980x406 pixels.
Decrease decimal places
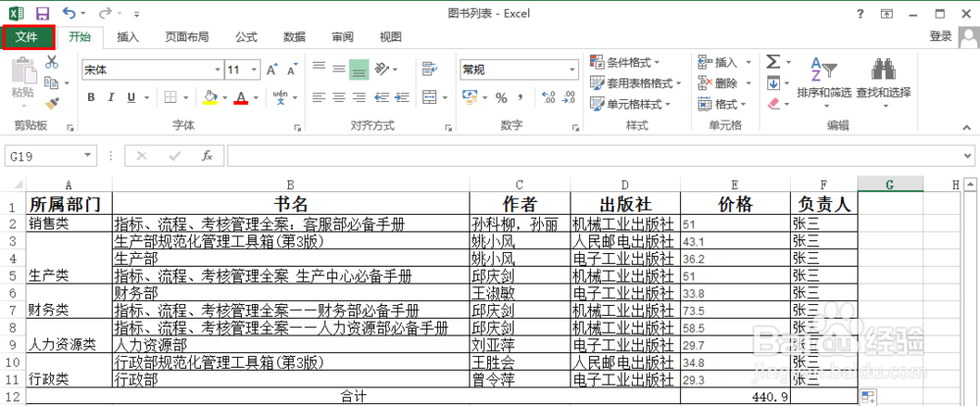pos(568,97)
